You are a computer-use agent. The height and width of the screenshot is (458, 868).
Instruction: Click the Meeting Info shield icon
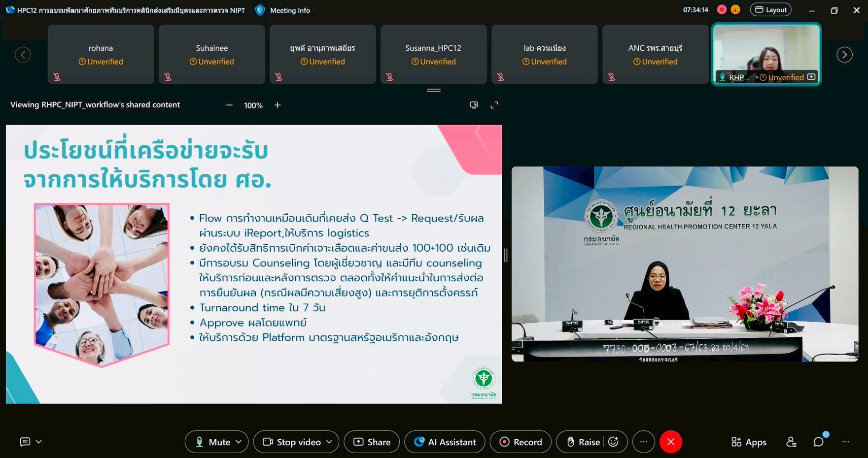(x=260, y=10)
